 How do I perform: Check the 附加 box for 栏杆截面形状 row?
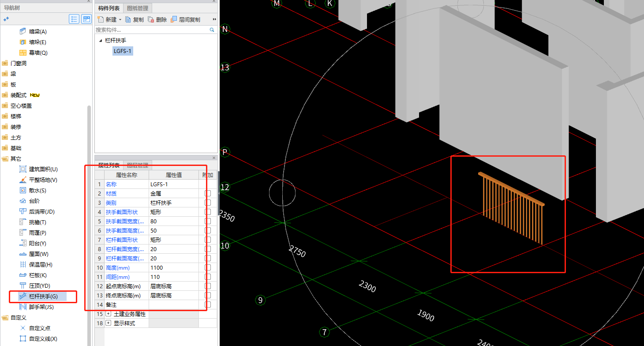[x=208, y=240]
